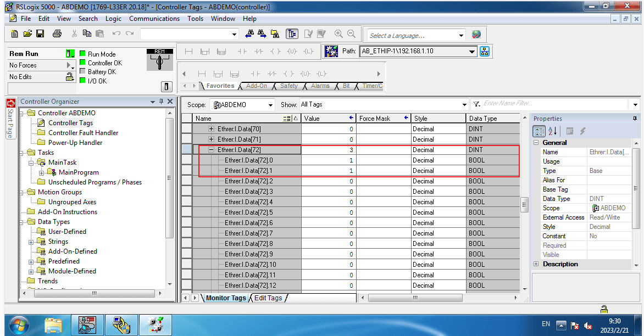
Task: Click the Zoom In magnifier icon
Action: tap(338, 33)
